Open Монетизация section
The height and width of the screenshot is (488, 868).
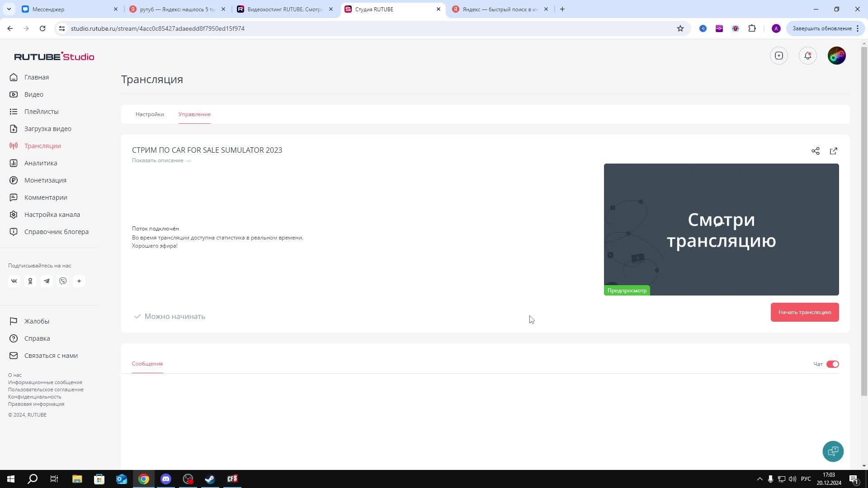point(45,180)
